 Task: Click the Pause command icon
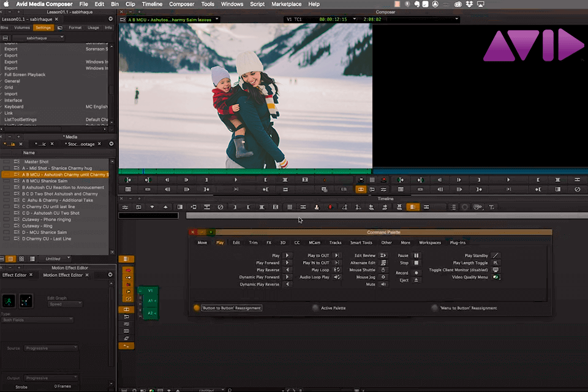416,255
